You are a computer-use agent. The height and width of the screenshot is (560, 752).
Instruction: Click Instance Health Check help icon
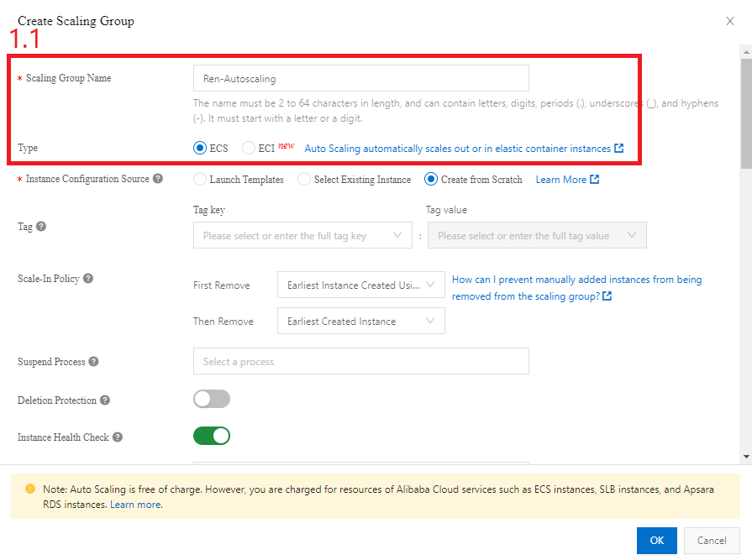coord(118,437)
